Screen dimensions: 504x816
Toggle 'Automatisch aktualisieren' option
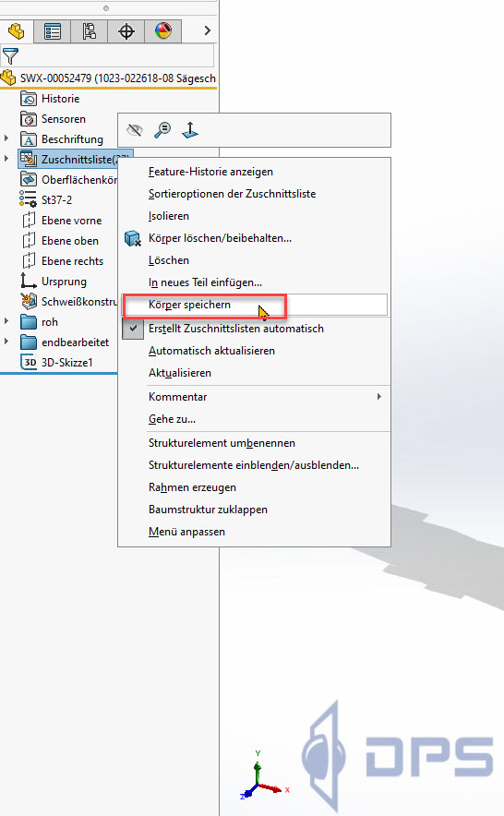coord(211,351)
